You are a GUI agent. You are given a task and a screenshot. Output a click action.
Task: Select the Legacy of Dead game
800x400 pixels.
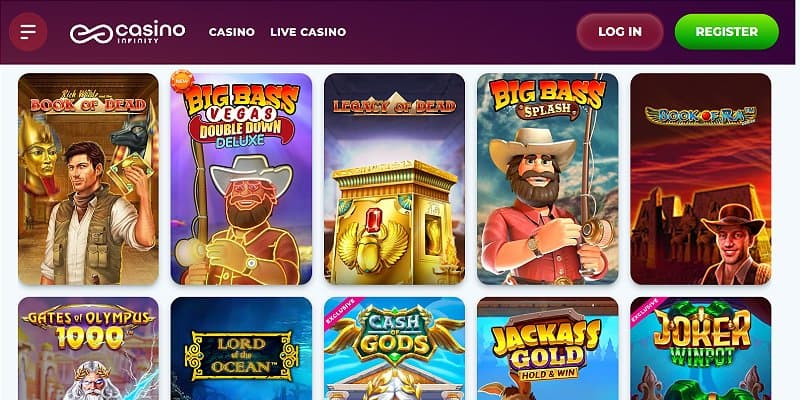tap(394, 179)
